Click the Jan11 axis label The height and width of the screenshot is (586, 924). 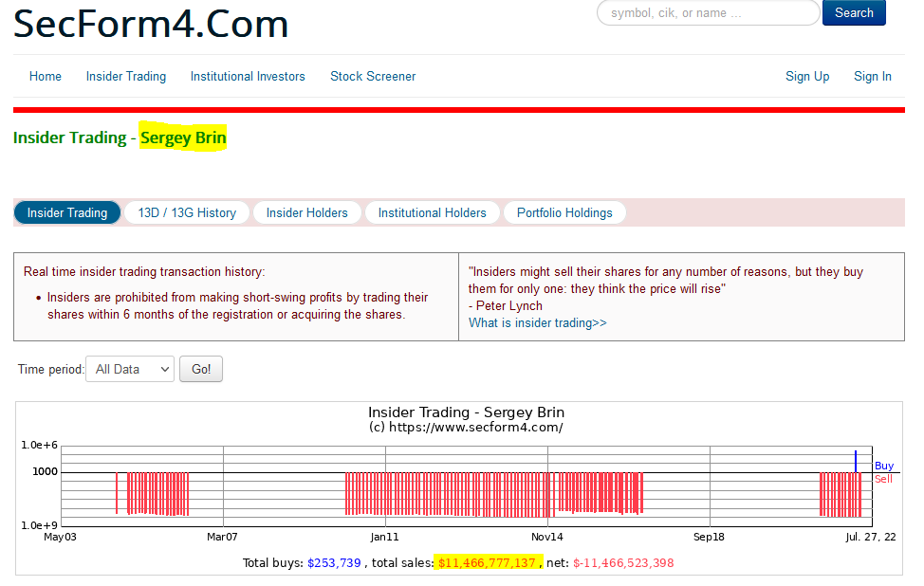coord(385,537)
